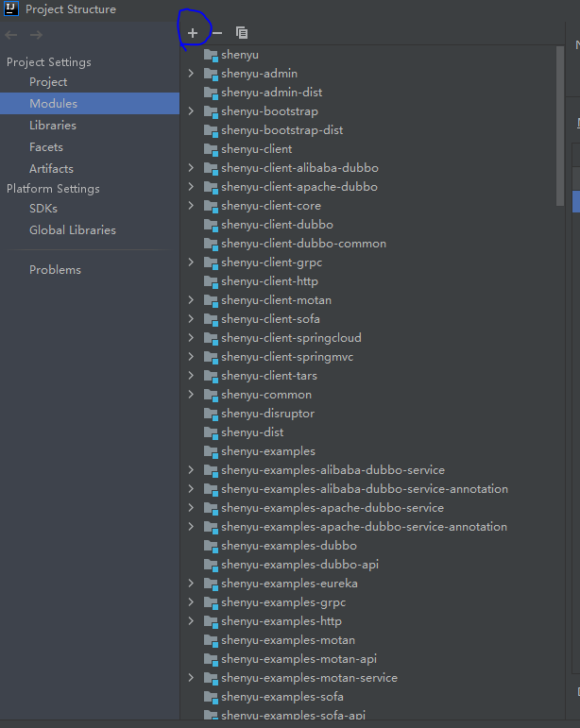
Task: Select the shenyu-examples-alibaba-dubbo-service-annotation module
Action: (365, 489)
